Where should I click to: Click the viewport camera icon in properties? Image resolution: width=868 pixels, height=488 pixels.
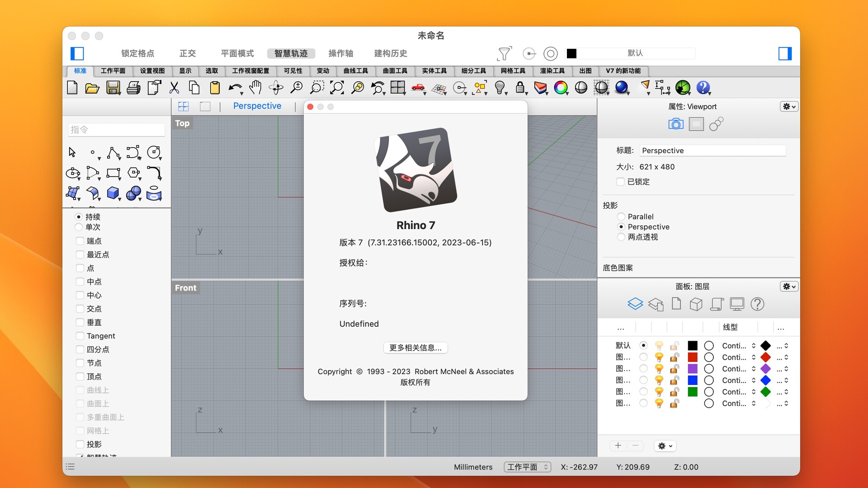click(675, 124)
